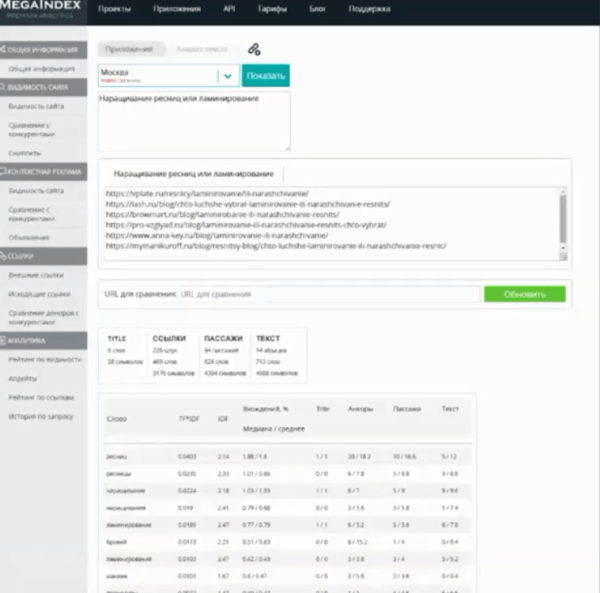The width and height of the screenshot is (600, 593).
Task: Click the link icon in Ссылки sidebar header
Action: coord(5,257)
